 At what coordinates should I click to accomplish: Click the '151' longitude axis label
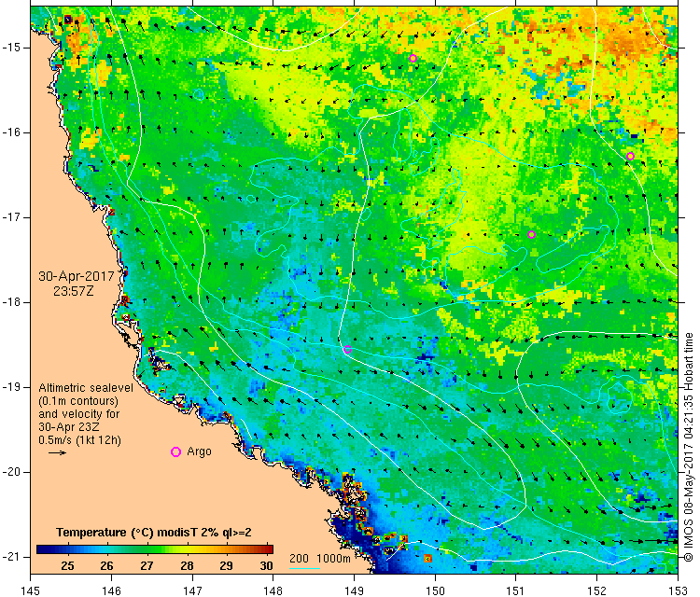click(x=515, y=590)
